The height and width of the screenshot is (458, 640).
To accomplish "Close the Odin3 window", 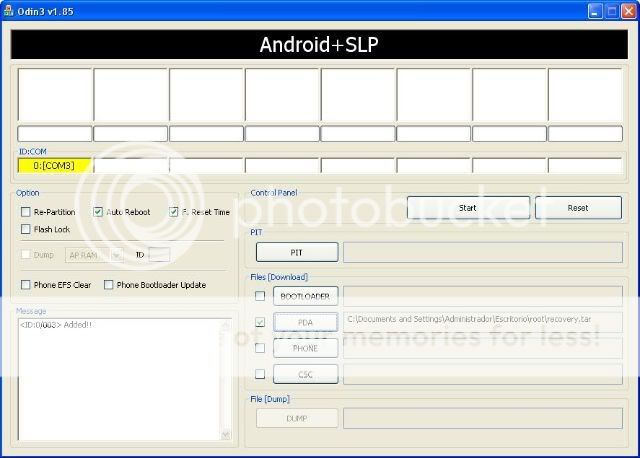I will (x=628, y=11).
